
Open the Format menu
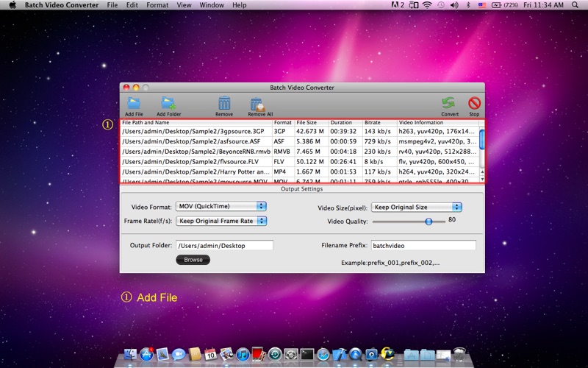tap(157, 5)
